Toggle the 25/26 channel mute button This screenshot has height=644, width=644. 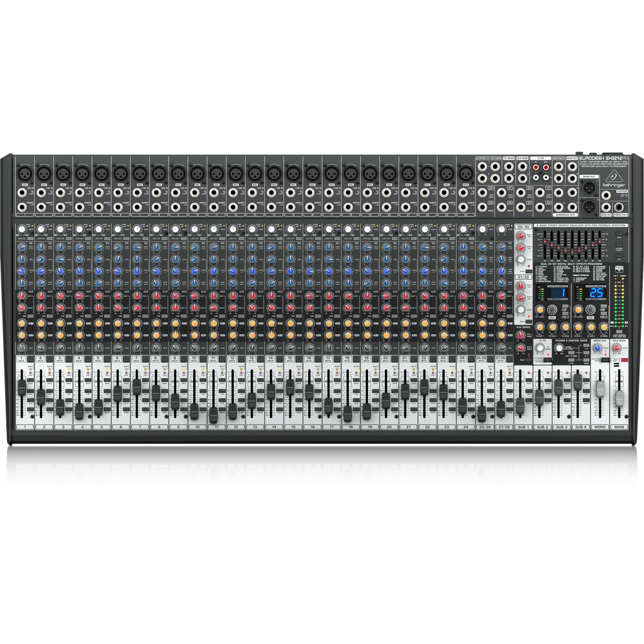(x=491, y=359)
